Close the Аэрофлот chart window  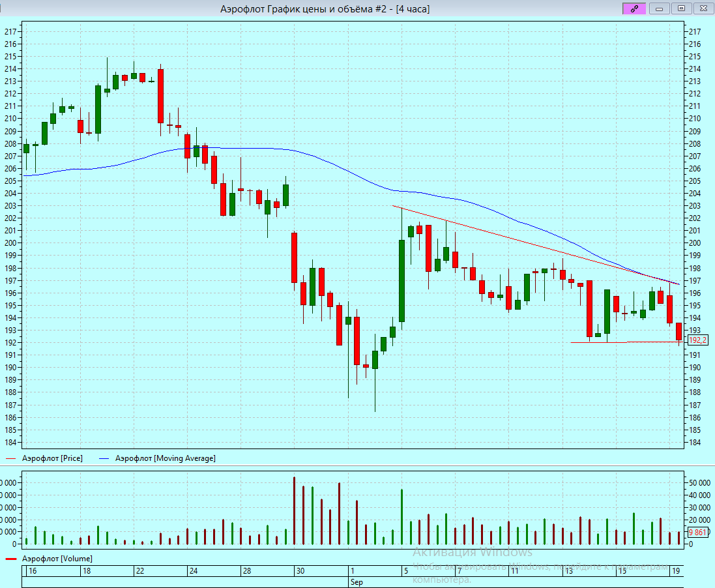(703, 8)
